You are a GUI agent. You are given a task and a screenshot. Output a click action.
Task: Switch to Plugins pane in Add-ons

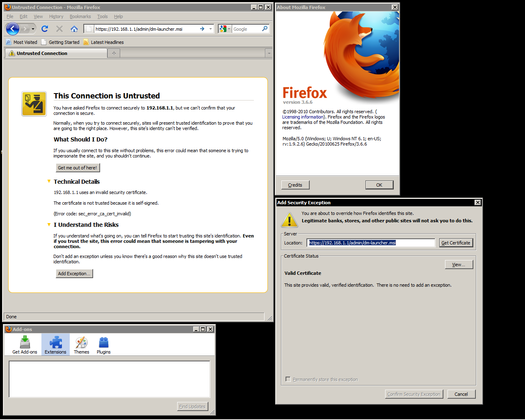[104, 345]
